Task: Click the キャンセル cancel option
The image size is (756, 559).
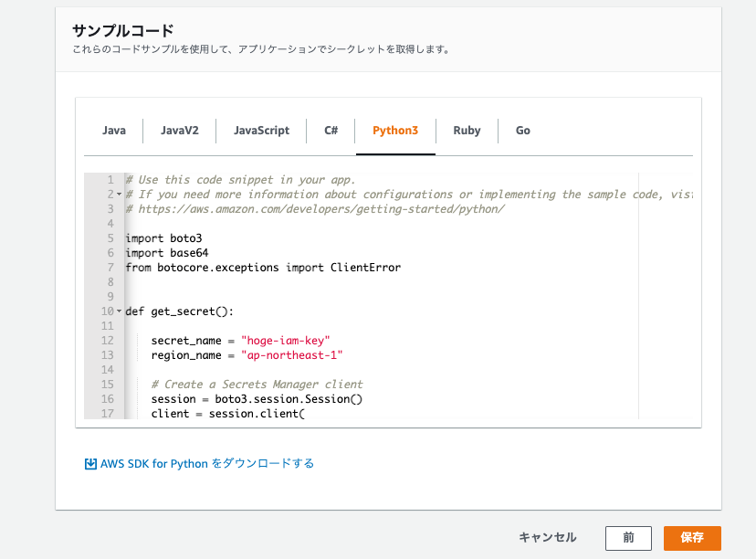Action: 546,538
